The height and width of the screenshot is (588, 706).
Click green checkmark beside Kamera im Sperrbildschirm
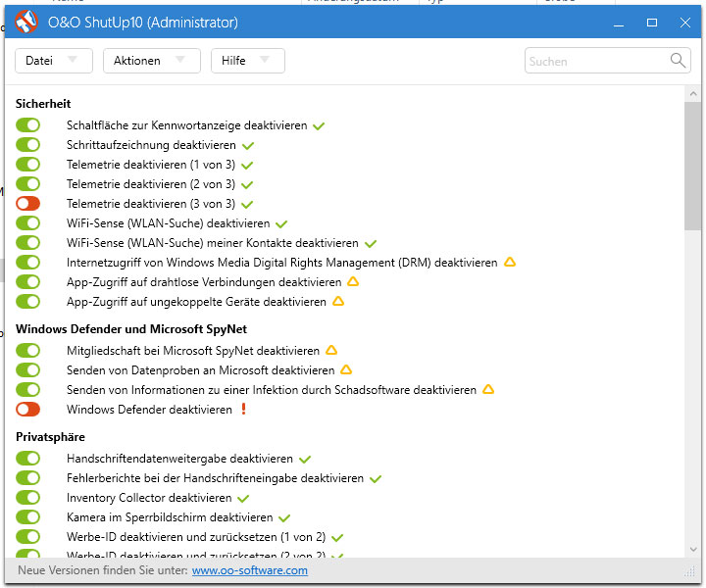point(284,517)
